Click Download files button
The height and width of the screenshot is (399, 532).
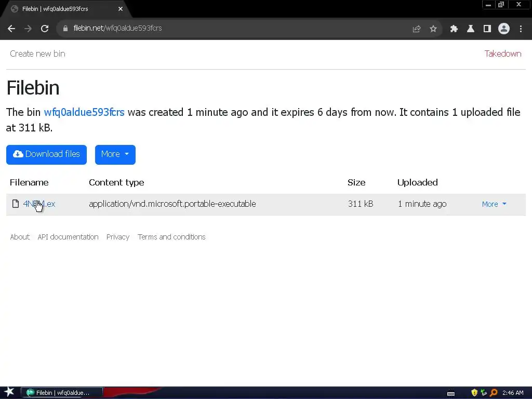pos(46,155)
